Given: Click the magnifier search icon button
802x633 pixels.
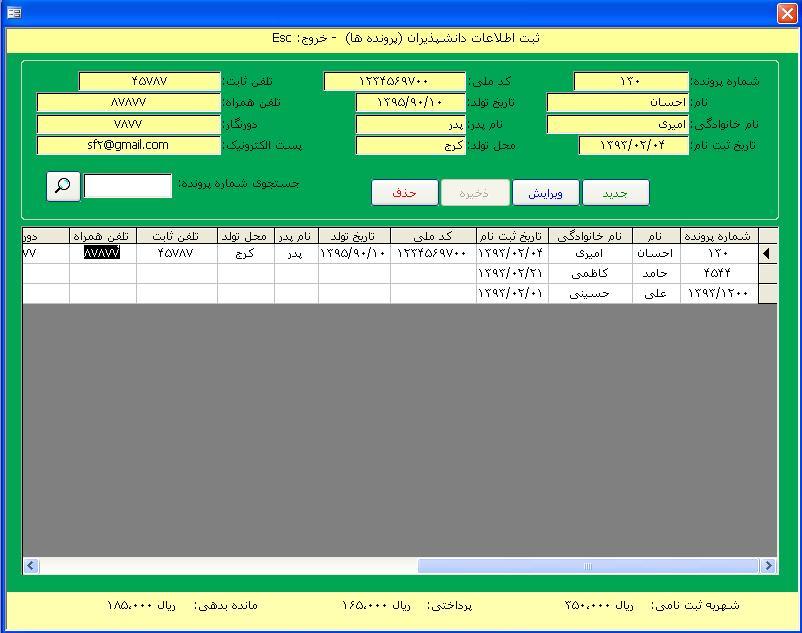Looking at the screenshot, I should click(x=63, y=186).
